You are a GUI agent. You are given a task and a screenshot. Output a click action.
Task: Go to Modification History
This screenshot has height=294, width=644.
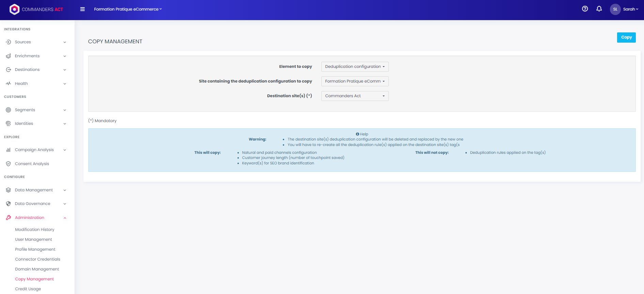(x=34, y=230)
